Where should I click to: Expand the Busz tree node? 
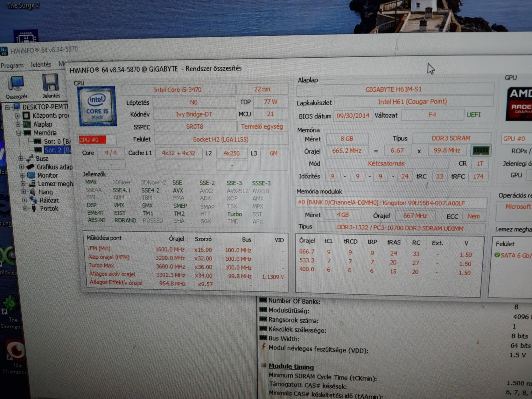pos(21,158)
